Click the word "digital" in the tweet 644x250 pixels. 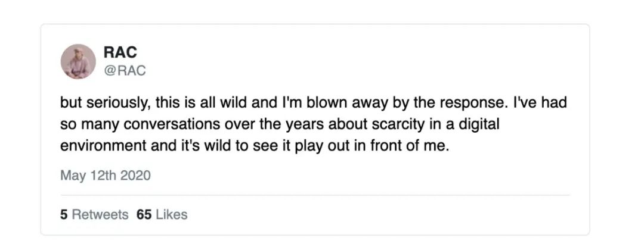(476, 124)
